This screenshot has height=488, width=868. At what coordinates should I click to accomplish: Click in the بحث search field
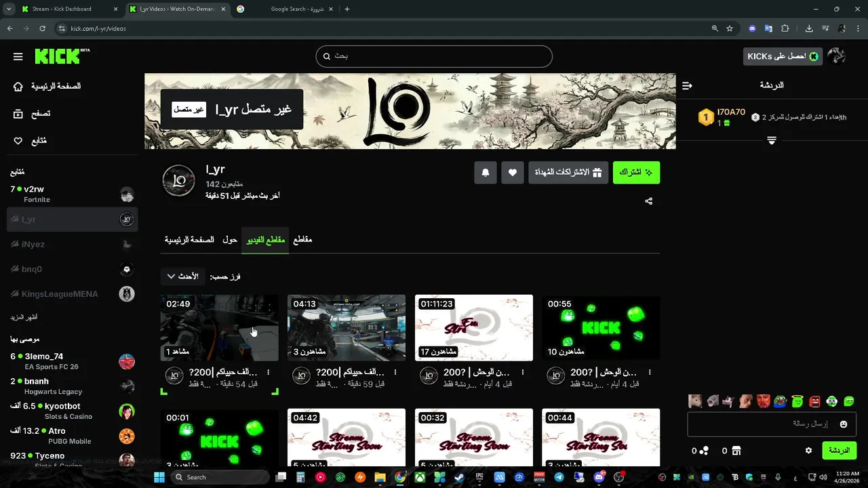(434, 56)
